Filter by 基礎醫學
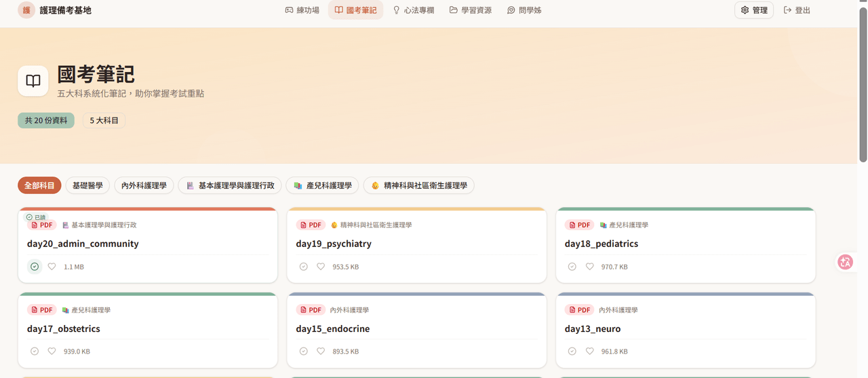 pyautogui.click(x=87, y=185)
